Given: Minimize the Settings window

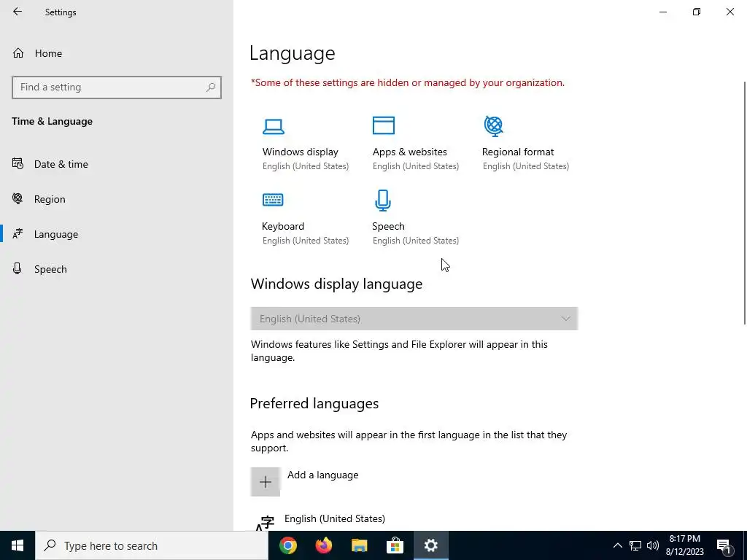Looking at the screenshot, I should click(x=663, y=12).
